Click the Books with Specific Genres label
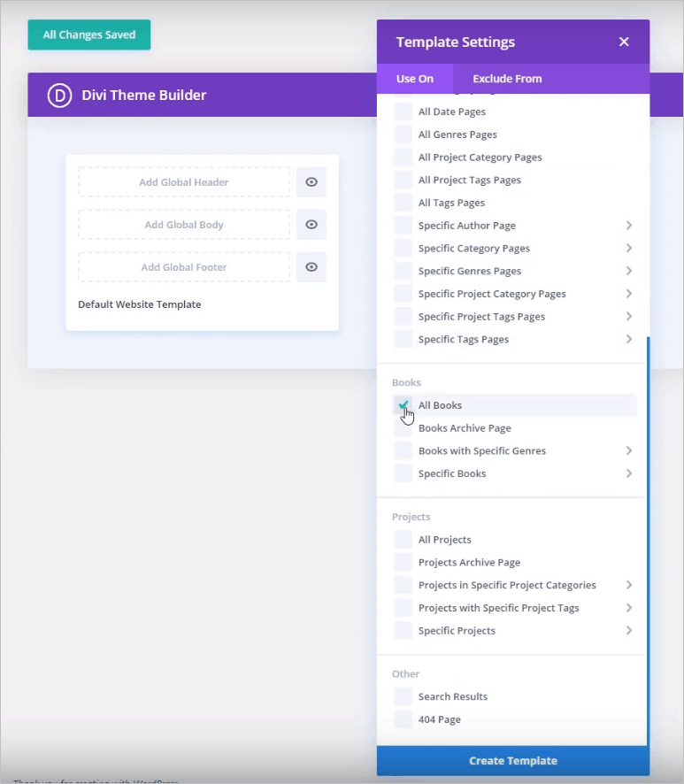 click(482, 450)
